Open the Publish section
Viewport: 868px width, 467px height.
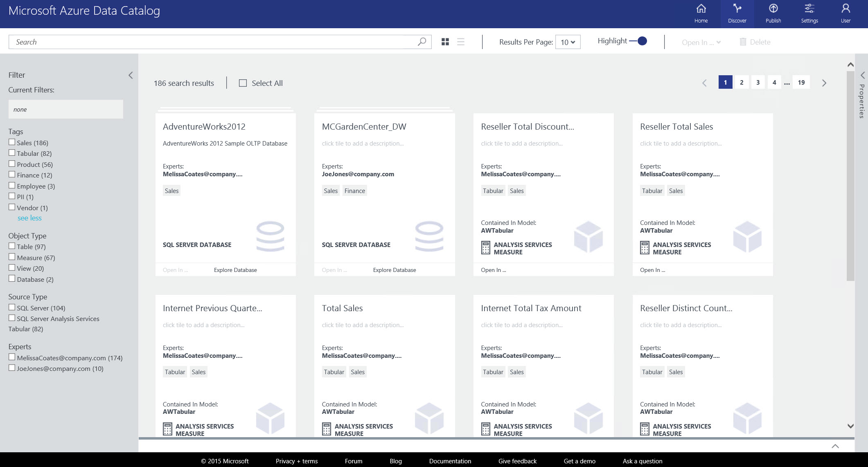[773, 13]
